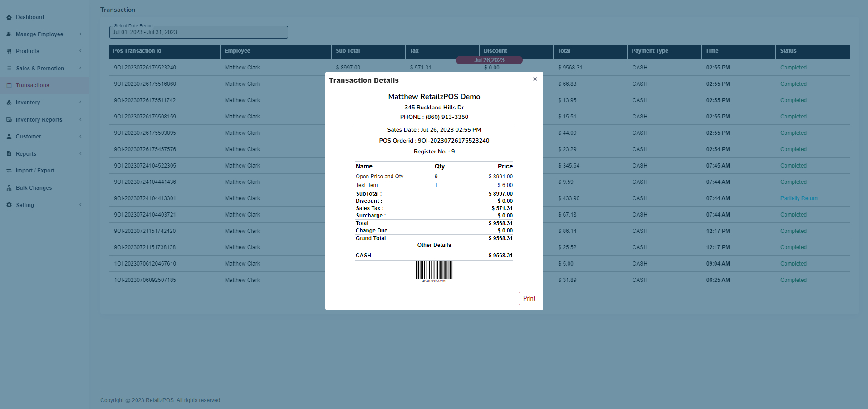
Task: Click the Setting gear icon
Action: tap(9, 205)
